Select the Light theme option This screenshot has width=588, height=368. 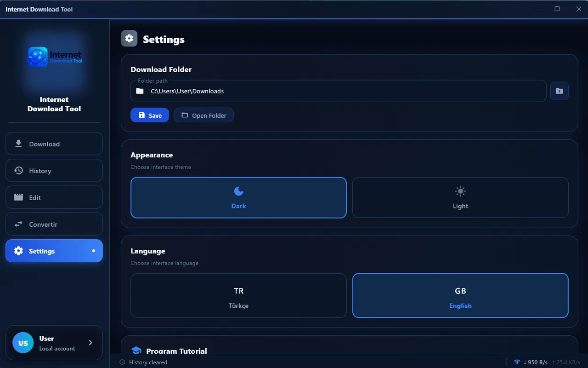tap(460, 198)
